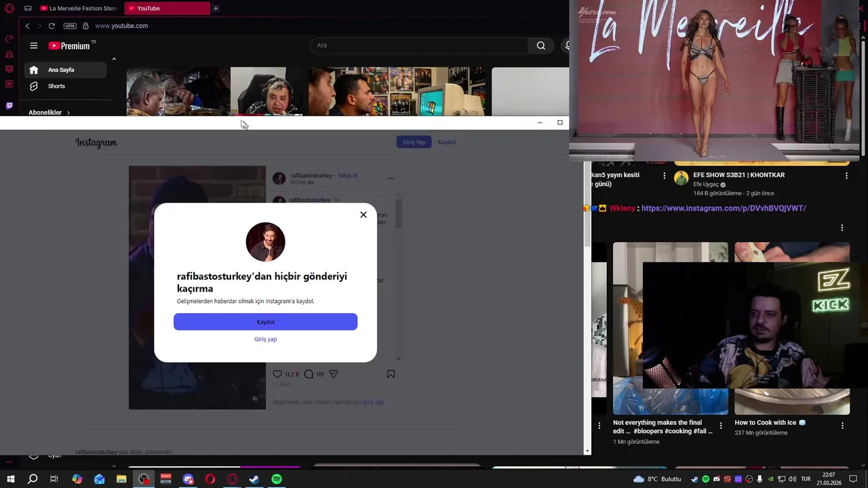This screenshot has height=488, width=868.
Task: Click Kaydol link in Instagram header
Action: [x=447, y=142]
